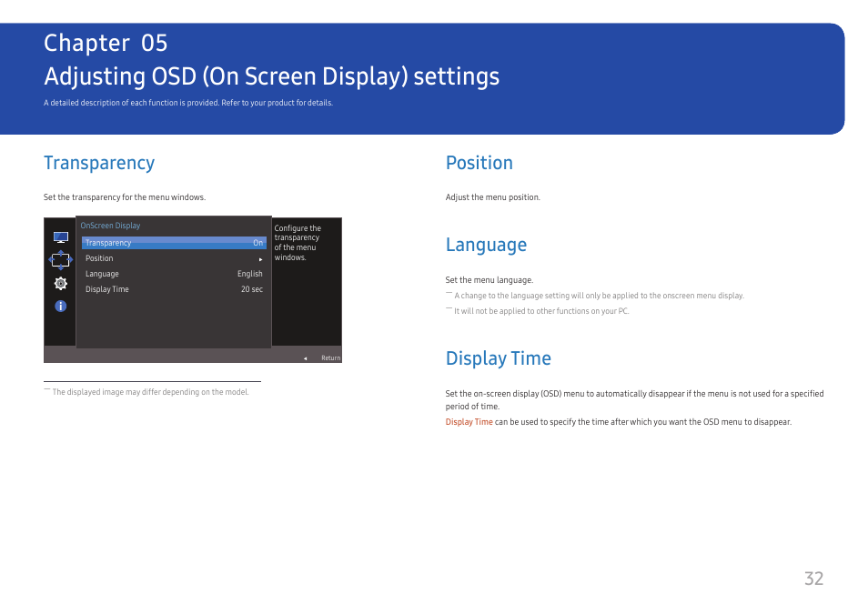
Task: Click 'Set the transparency for the menu windows.' text
Action: tap(125, 197)
